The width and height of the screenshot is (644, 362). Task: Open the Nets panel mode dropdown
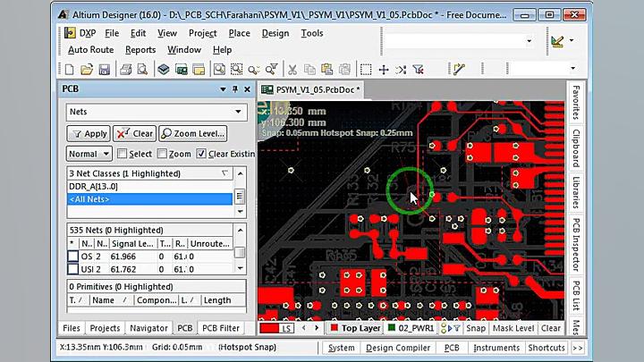coord(238,112)
